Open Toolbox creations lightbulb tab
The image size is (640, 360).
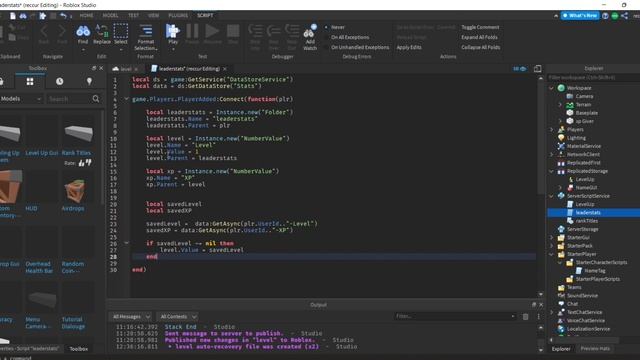pyautogui.click(x=89, y=82)
